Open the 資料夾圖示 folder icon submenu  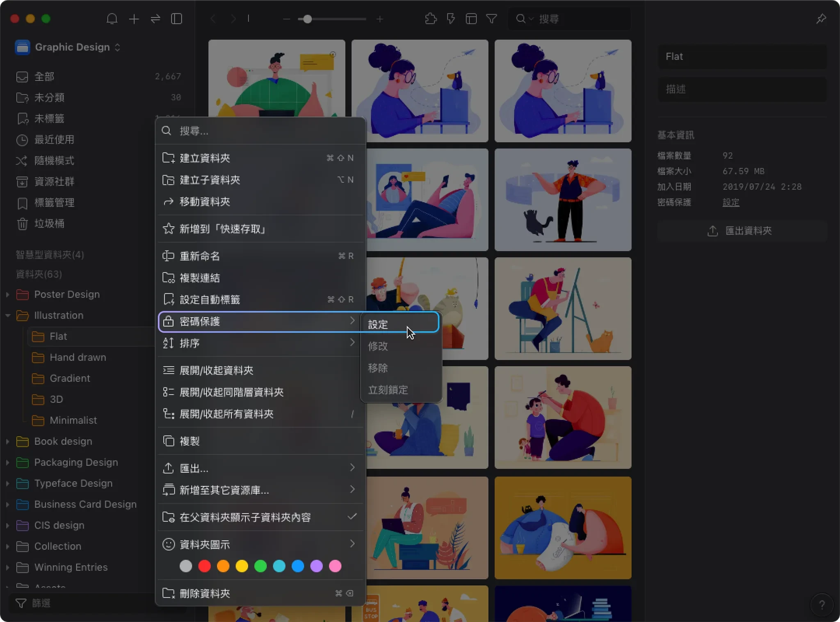coord(260,544)
